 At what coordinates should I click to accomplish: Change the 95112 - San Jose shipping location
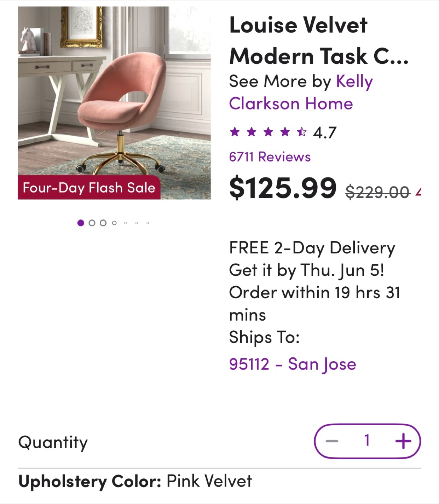coord(292,364)
